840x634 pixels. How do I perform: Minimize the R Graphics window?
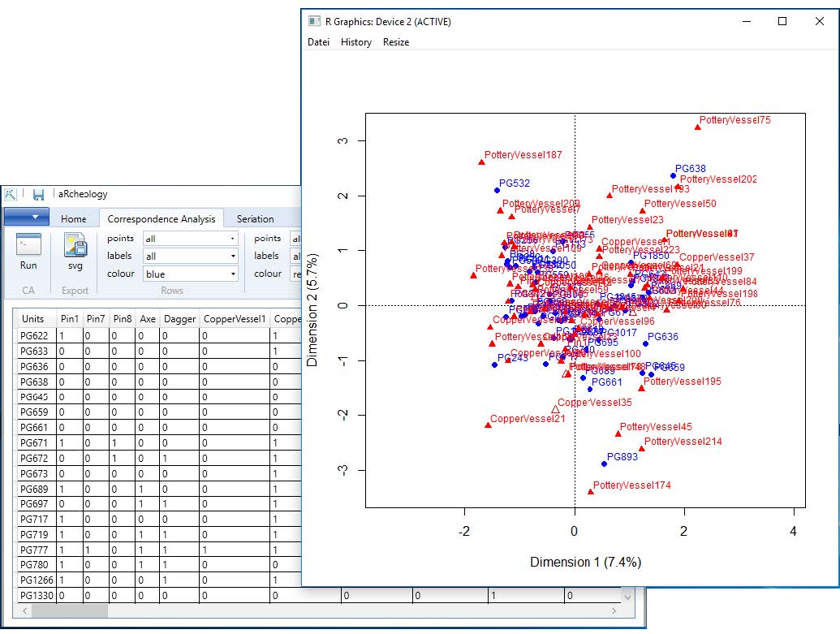[747, 21]
